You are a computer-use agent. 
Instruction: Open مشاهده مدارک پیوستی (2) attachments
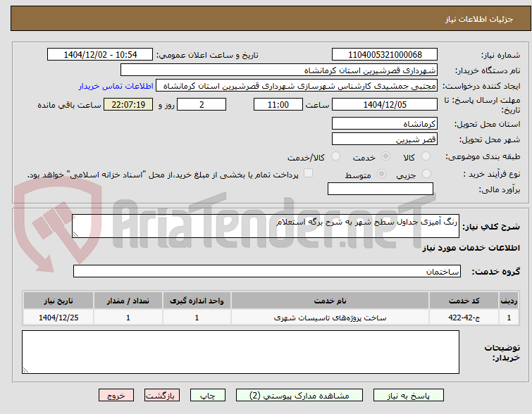coord(299,396)
